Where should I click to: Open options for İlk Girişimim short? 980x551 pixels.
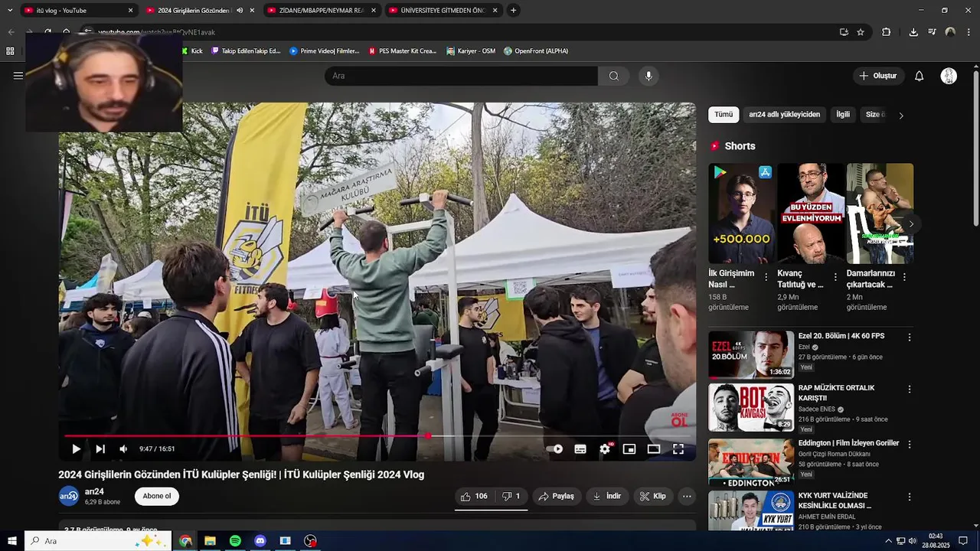pos(766,277)
